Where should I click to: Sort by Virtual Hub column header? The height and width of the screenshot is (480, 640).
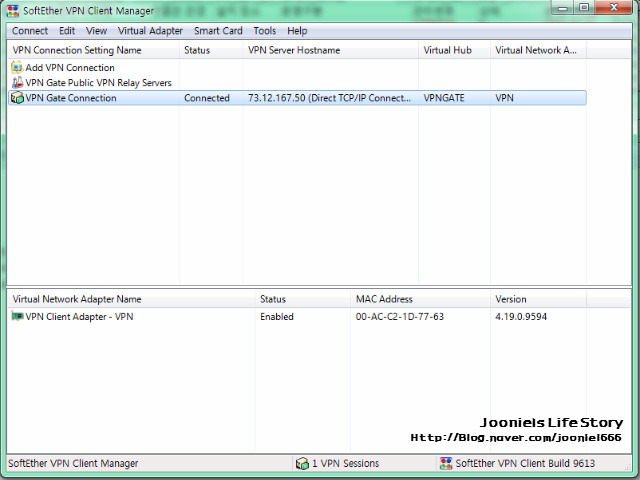pyautogui.click(x=454, y=50)
